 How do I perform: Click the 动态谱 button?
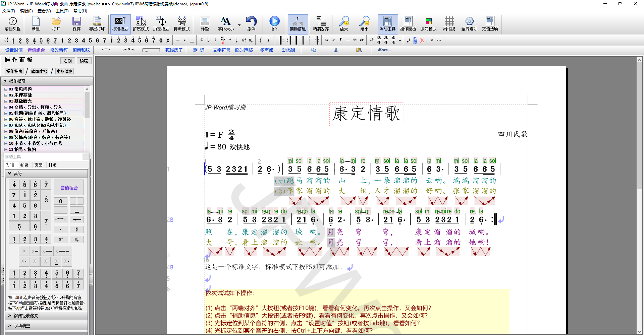[x=288, y=50]
